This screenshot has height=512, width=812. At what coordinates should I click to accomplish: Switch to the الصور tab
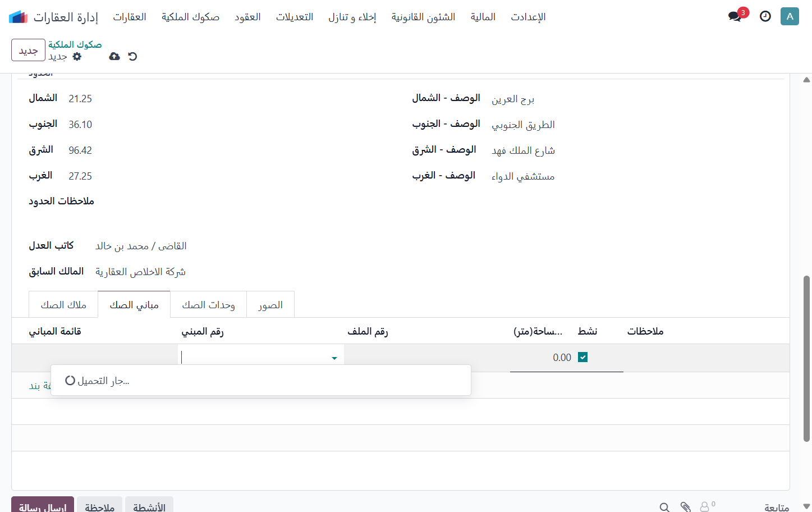point(270,305)
